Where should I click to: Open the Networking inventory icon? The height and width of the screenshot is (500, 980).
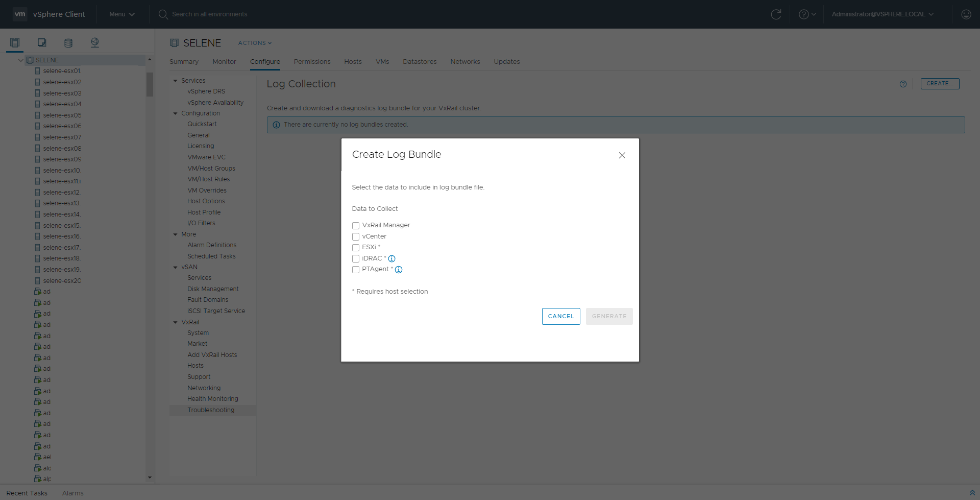[x=95, y=43]
